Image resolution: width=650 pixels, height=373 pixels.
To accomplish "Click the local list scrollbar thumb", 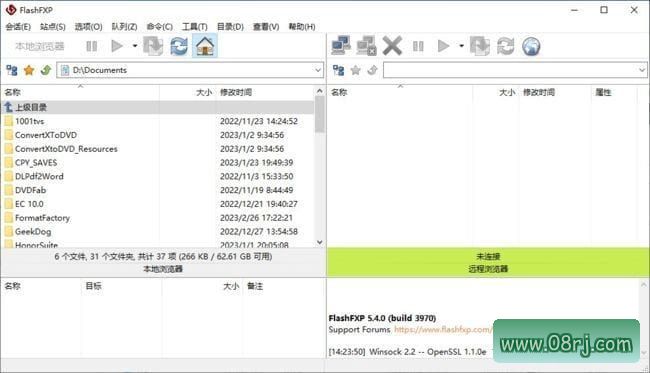I will click(x=319, y=114).
